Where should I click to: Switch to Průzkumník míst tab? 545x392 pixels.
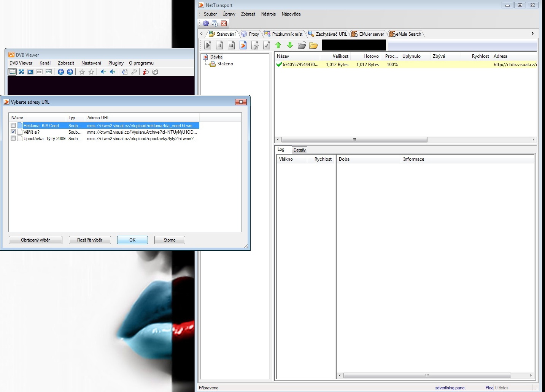(283, 34)
